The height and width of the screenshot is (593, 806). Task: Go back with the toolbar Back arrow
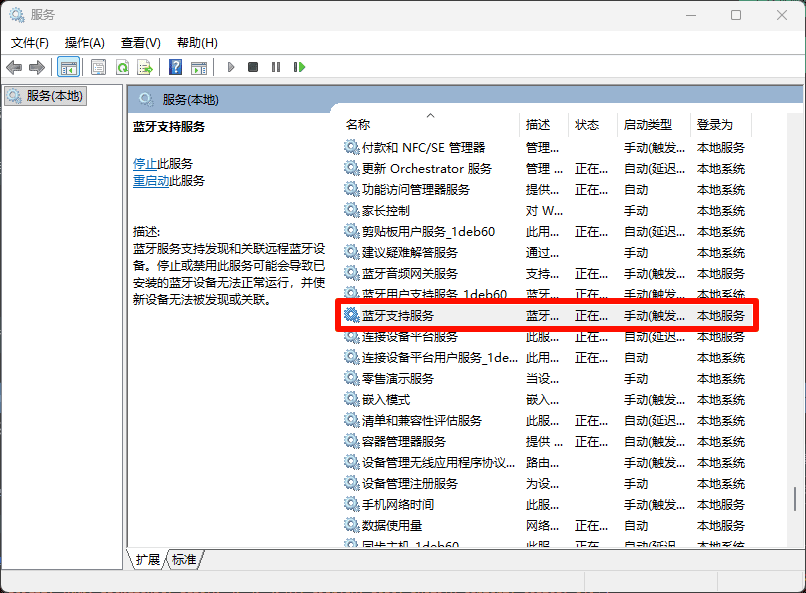pyautogui.click(x=14, y=67)
